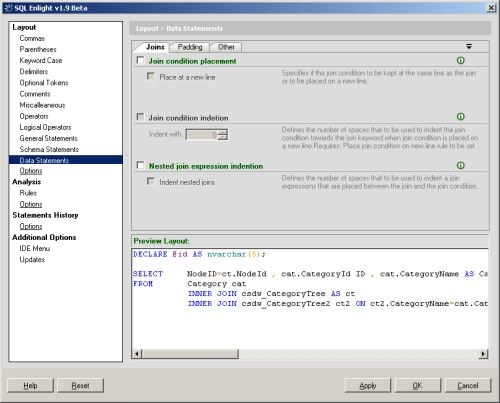Click the preview scrollbar left arrow
Image resolution: width=500 pixels, height=403 pixels.
pos(137,354)
